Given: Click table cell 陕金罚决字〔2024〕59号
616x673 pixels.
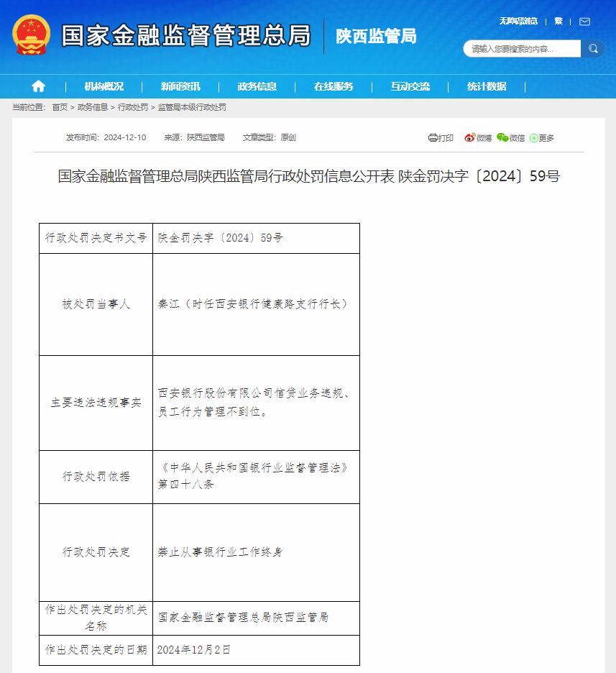Looking at the screenshot, I should point(256,238).
